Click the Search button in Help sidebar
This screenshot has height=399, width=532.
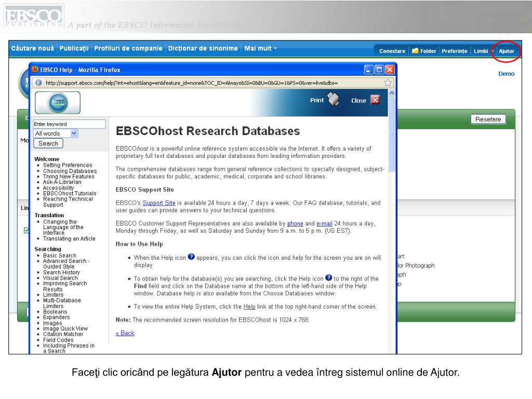tap(48, 143)
